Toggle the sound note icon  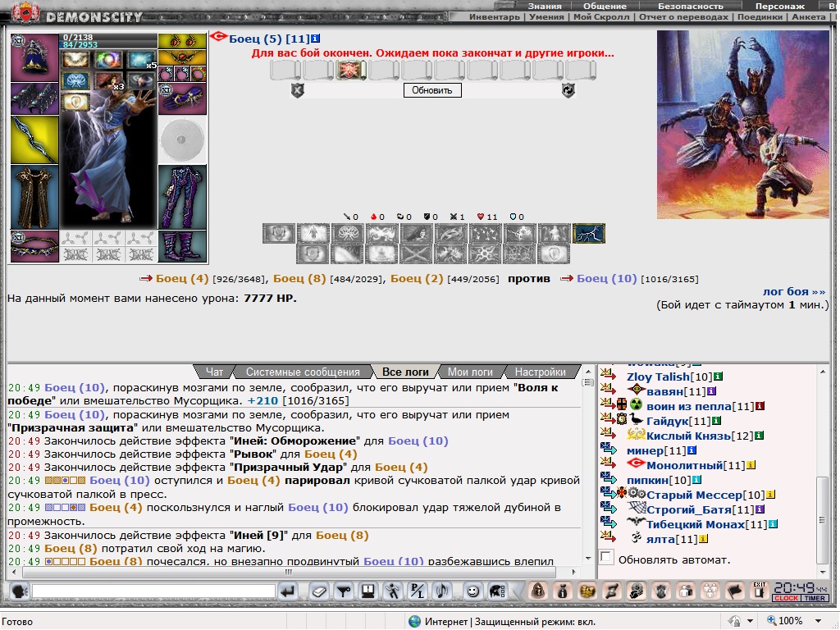442,591
